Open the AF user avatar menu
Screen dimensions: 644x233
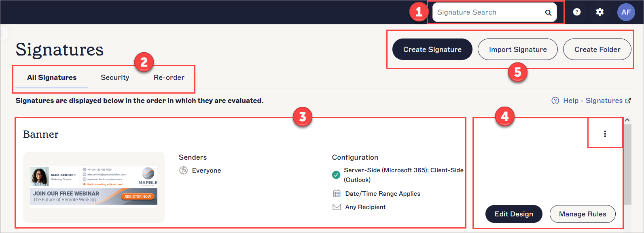coord(626,12)
